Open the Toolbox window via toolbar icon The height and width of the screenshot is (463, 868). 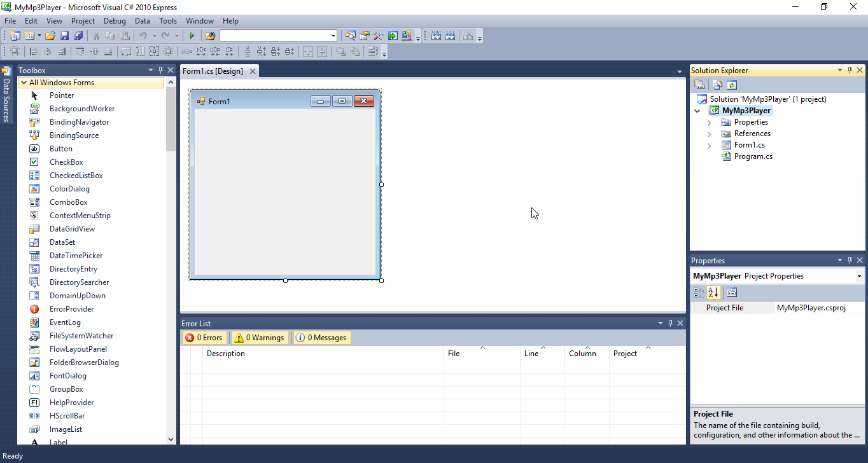pyautogui.click(x=378, y=36)
